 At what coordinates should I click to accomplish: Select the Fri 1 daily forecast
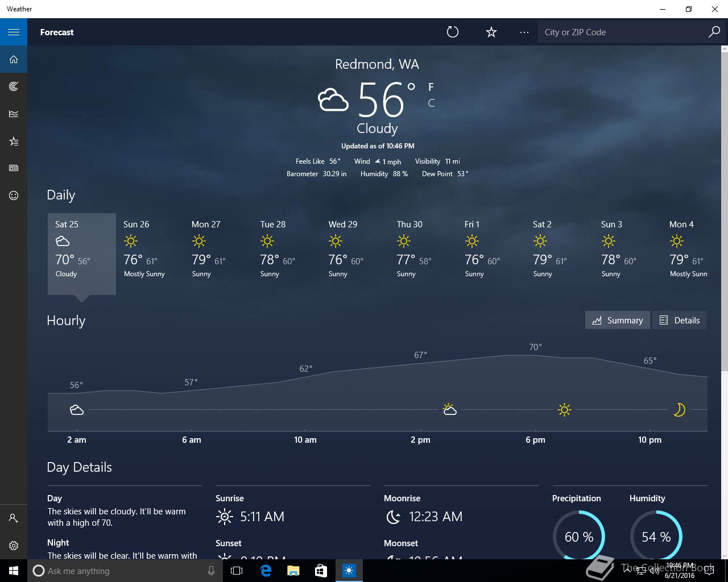491,253
